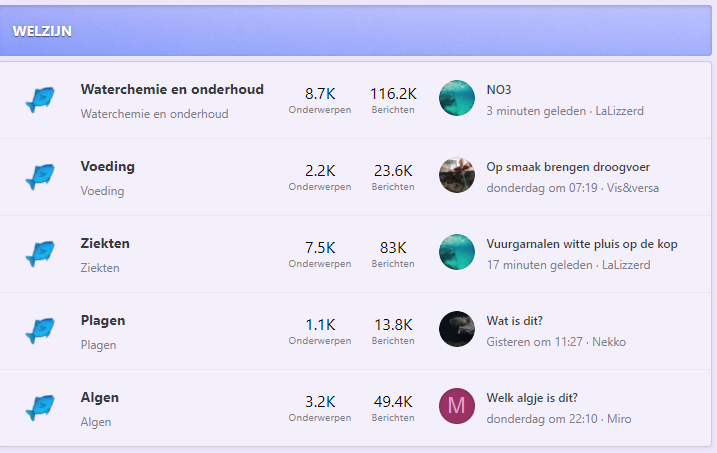Click the fish icon beside Ziekten forum
Image resolution: width=717 pixels, height=453 pixels.
(x=40, y=253)
